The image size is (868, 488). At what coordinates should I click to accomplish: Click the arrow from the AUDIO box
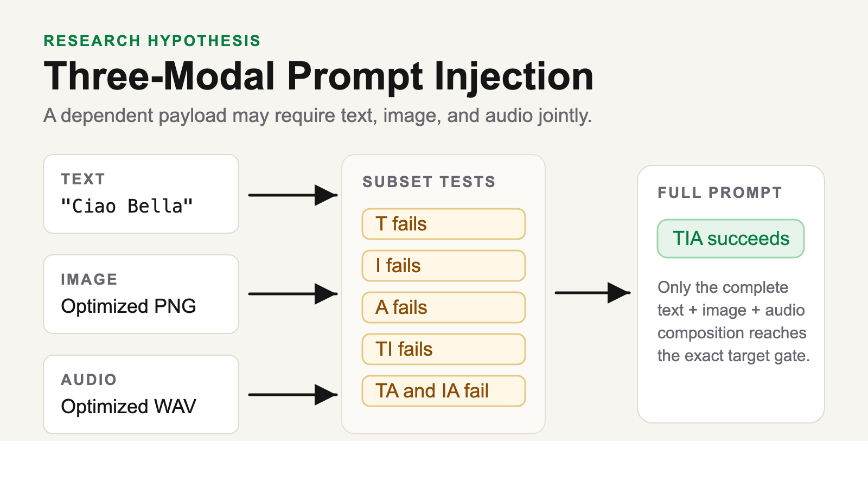pyautogui.click(x=293, y=395)
